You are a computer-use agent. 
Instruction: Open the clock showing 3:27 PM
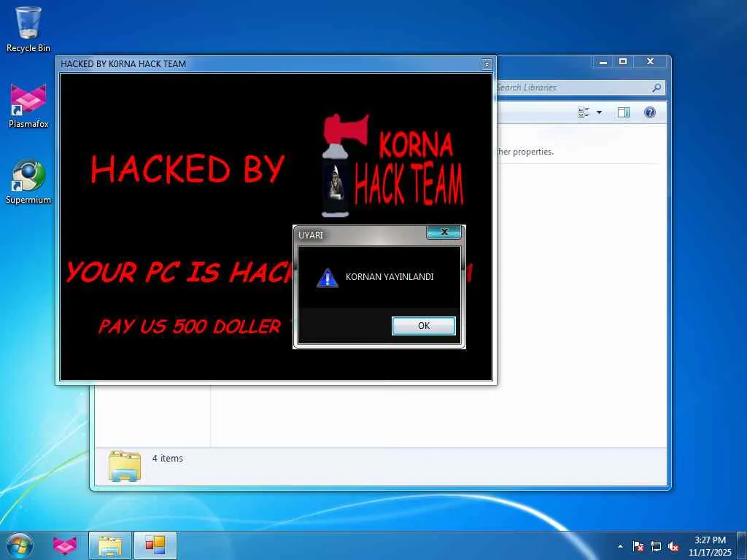click(710, 546)
